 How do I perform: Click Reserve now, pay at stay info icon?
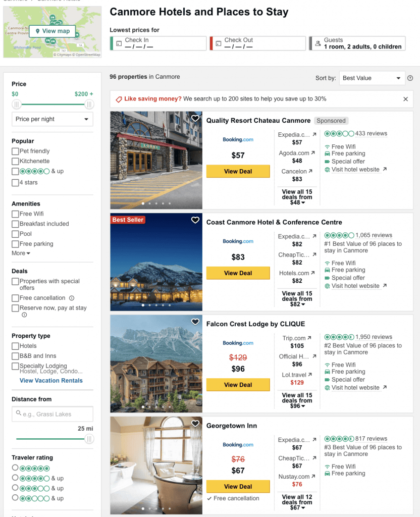(x=24, y=315)
